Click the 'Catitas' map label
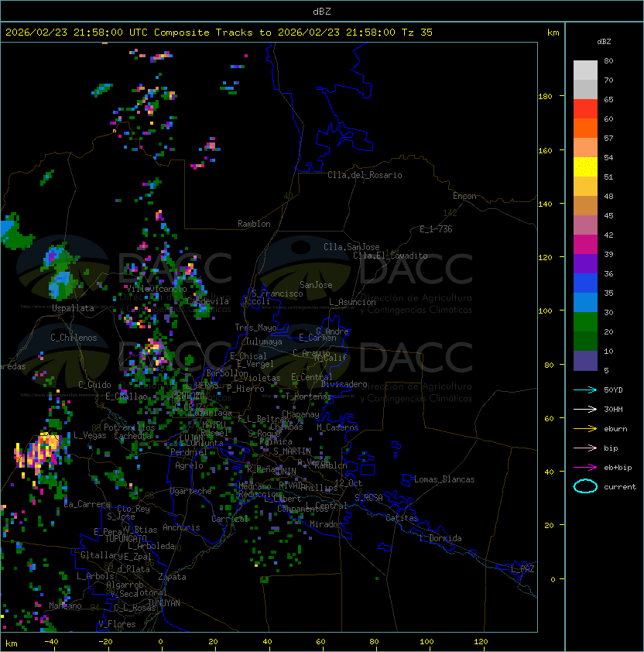The image size is (644, 652). click(402, 518)
